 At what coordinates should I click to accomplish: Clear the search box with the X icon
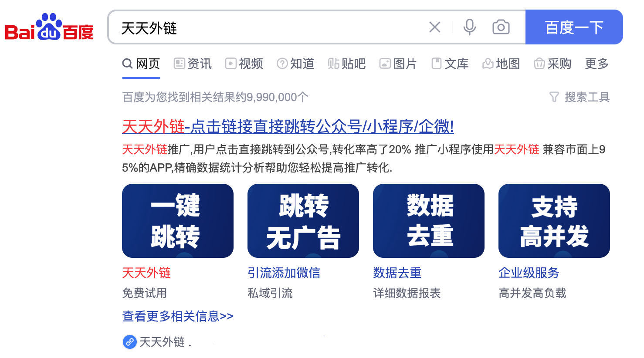434,27
